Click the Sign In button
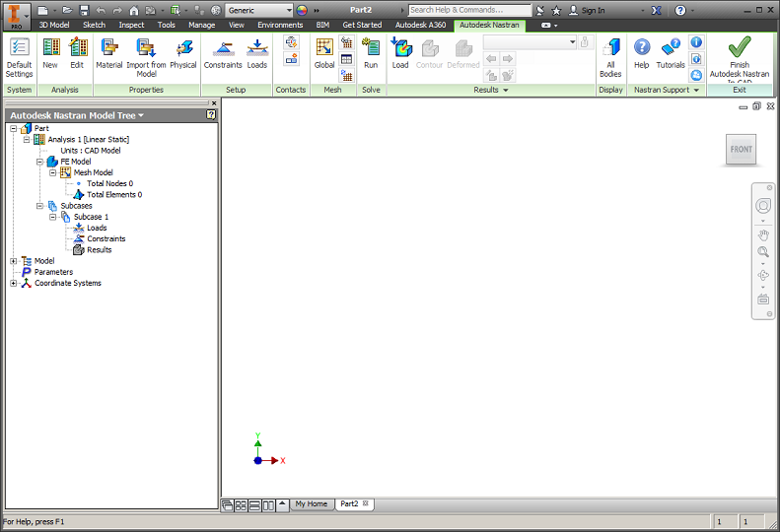Screen dimensions: 780x532 (587, 10)
